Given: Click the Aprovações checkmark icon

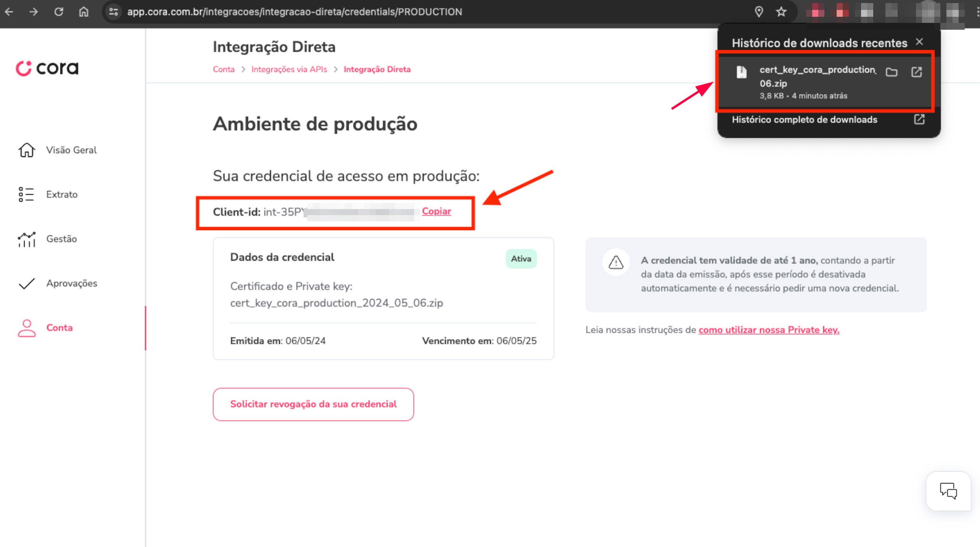Looking at the screenshot, I should tap(26, 283).
